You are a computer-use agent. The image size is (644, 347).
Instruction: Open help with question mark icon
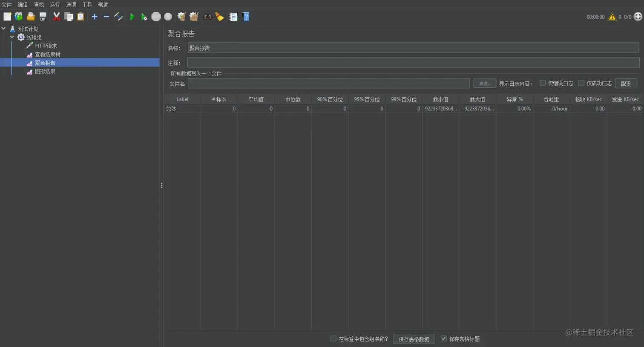(246, 17)
